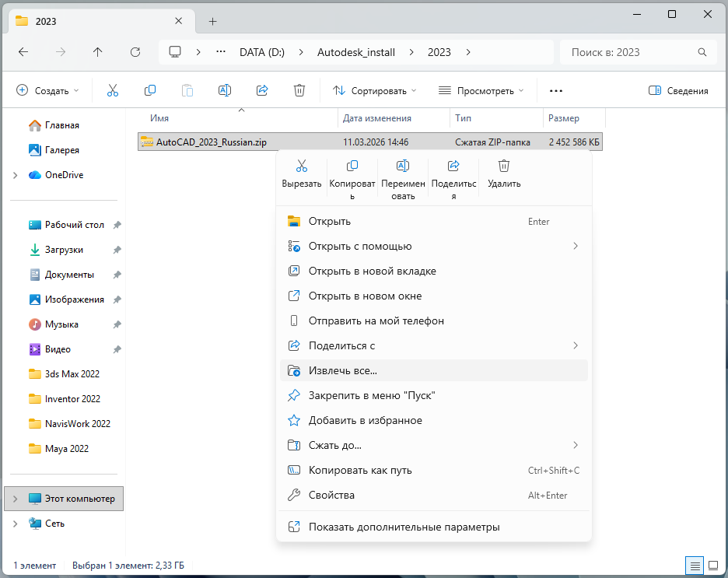Open Свойства from context menu
Screen dimensions: 728x578
(x=434, y=495)
